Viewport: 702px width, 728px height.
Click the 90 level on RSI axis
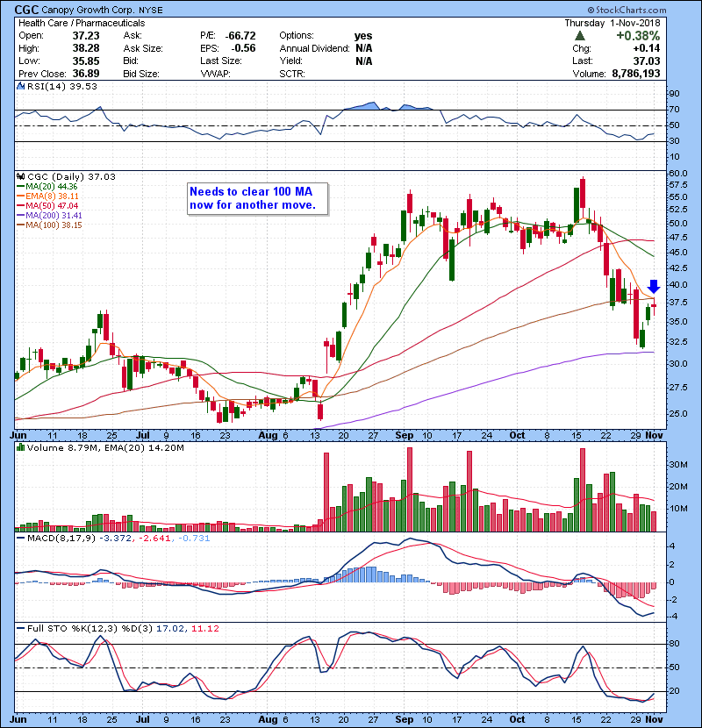coord(674,93)
